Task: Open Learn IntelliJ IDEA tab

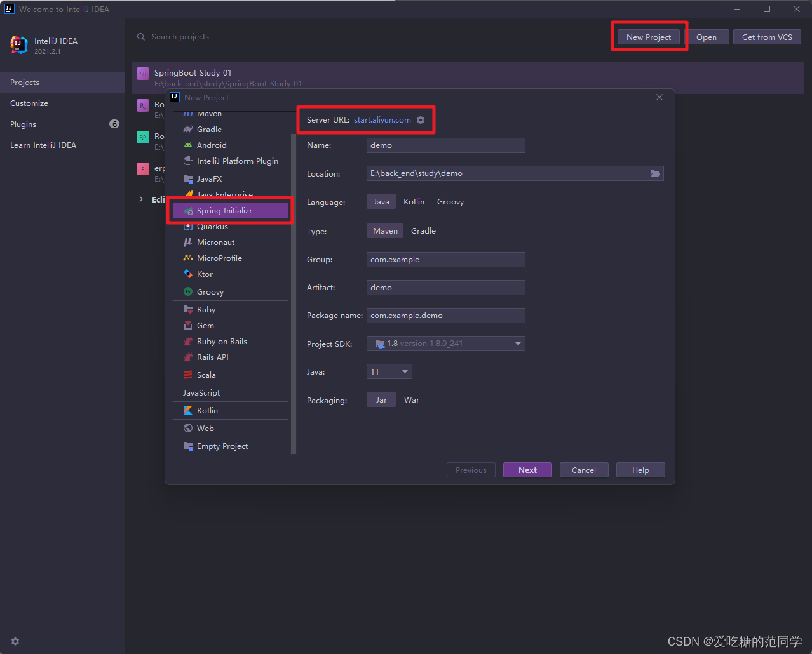Action: click(x=62, y=145)
